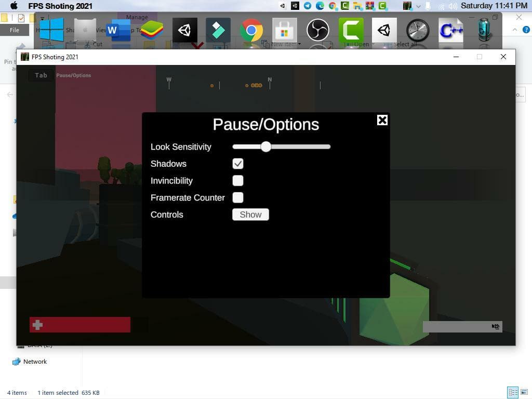Click the white Unity icon in the menu bar
Viewport: 532px width, 399px height.
click(x=282, y=5)
